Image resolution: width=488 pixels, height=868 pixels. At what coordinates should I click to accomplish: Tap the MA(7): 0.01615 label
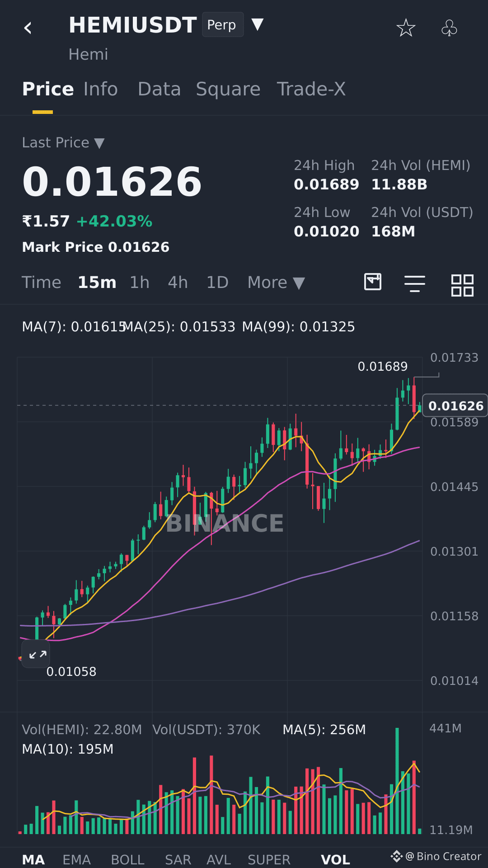[x=74, y=326]
